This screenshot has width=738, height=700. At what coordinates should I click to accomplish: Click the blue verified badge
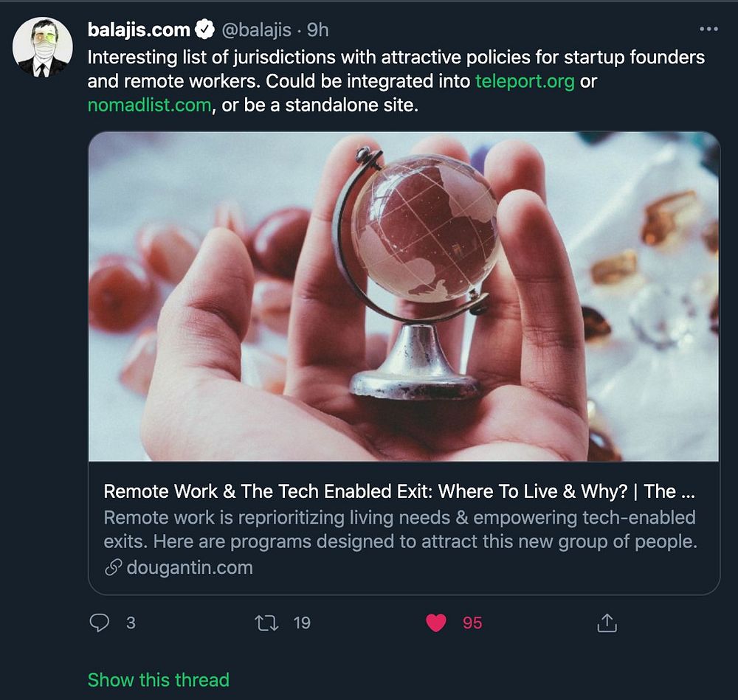(205, 30)
